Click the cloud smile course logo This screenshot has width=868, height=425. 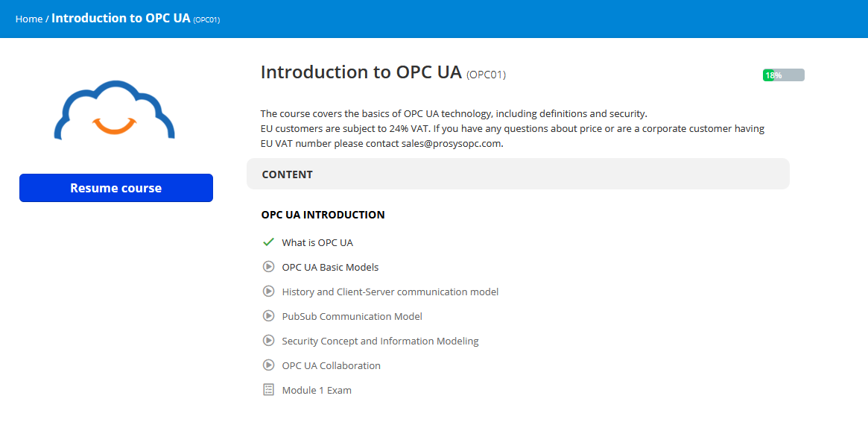point(115,110)
